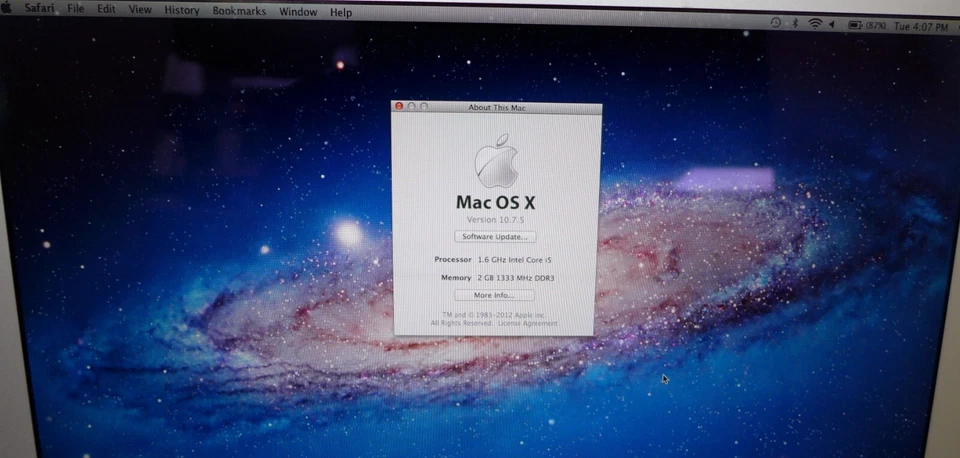The height and width of the screenshot is (458, 960).
Task: Click the Version 10.7.5 text
Action: tap(495, 219)
